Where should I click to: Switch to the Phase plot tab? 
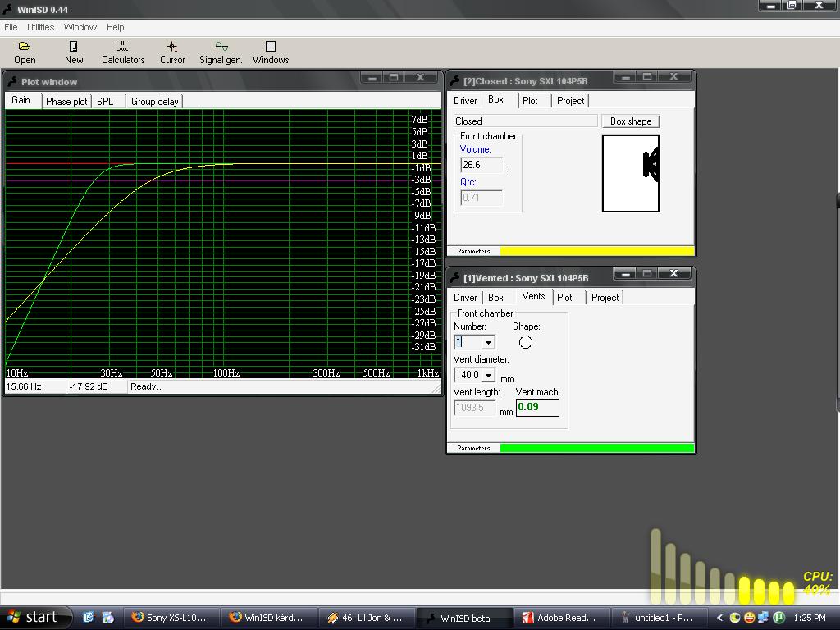tap(66, 102)
